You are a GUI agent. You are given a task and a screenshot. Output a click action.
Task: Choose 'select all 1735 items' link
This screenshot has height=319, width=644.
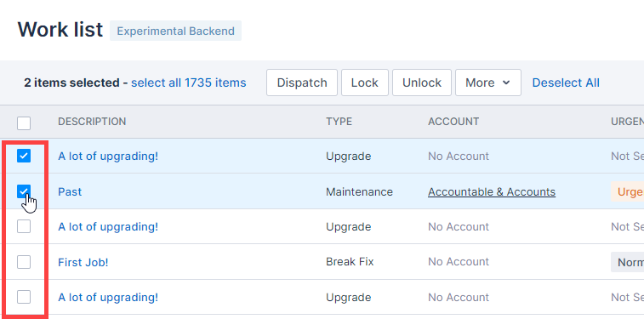(189, 83)
